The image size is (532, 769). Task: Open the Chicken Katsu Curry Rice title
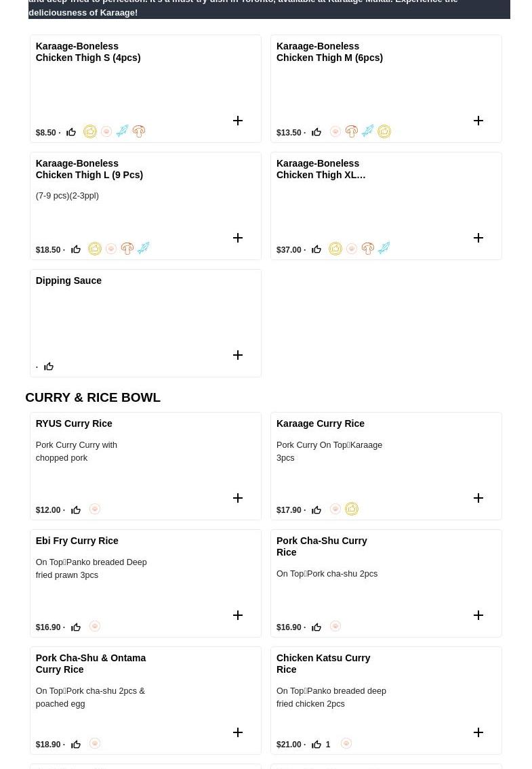pyautogui.click(x=323, y=663)
